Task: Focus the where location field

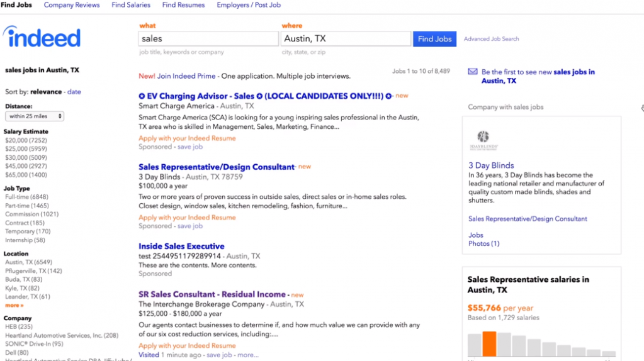Action: tap(346, 38)
